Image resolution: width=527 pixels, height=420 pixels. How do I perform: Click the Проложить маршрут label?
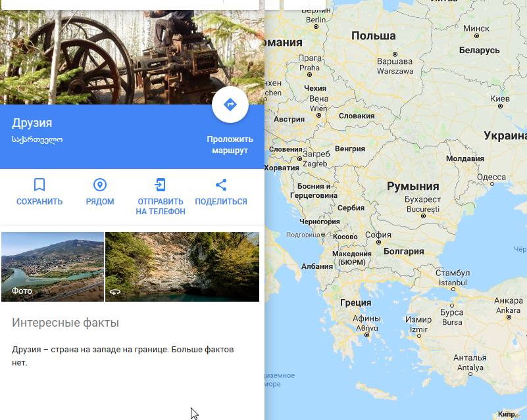tap(230, 145)
